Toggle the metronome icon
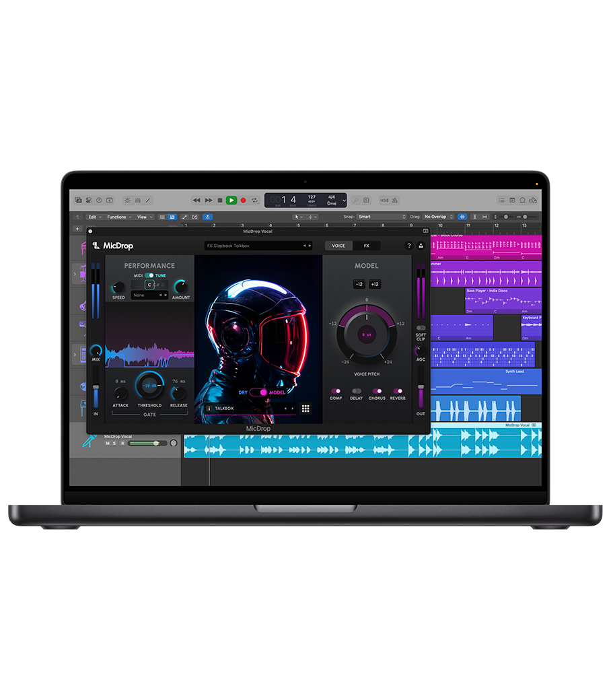 (x=395, y=201)
